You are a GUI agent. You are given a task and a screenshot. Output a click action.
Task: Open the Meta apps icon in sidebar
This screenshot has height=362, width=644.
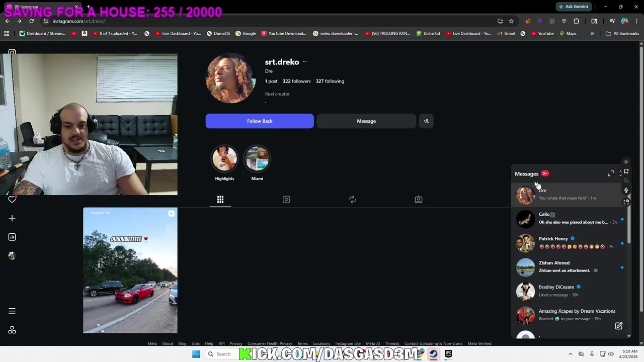point(12,330)
